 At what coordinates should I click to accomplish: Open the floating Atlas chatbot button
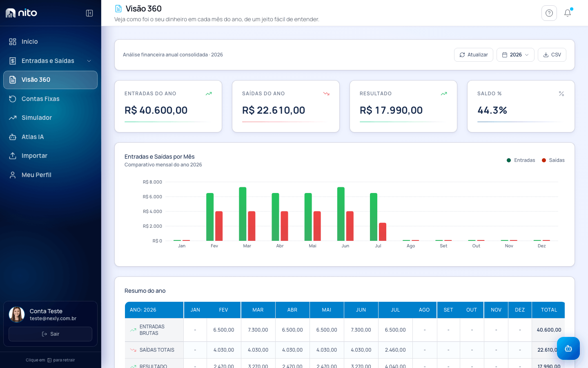point(568,348)
